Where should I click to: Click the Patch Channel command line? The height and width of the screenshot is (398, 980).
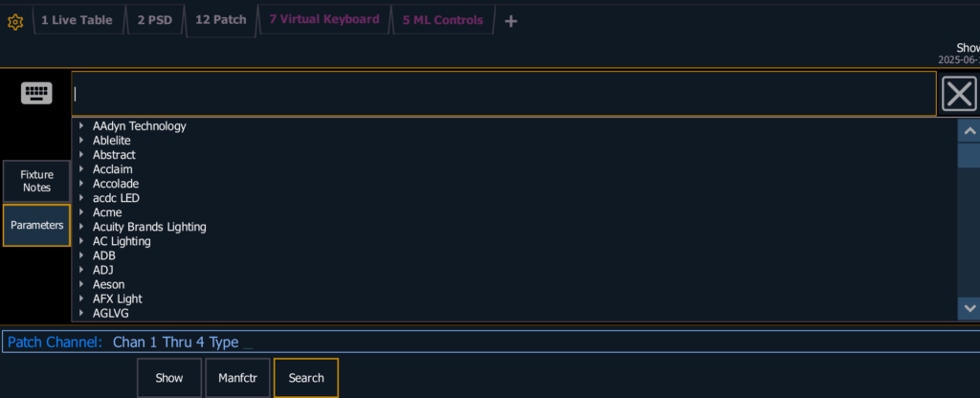490,342
